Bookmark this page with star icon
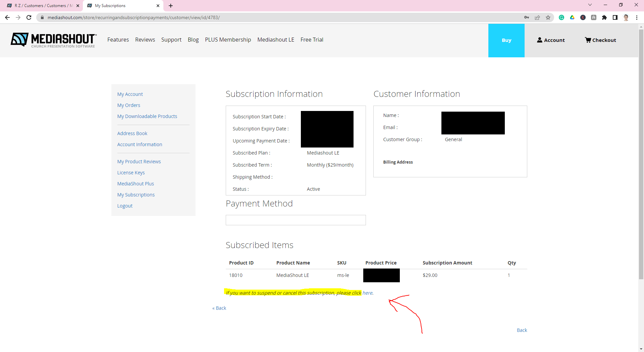Screen dimensions: 644x352 [548, 17]
